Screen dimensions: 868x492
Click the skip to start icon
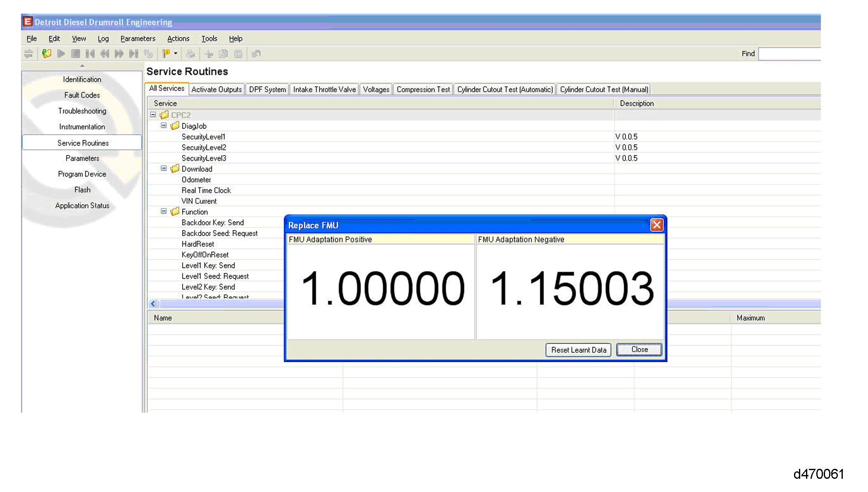[x=90, y=54]
